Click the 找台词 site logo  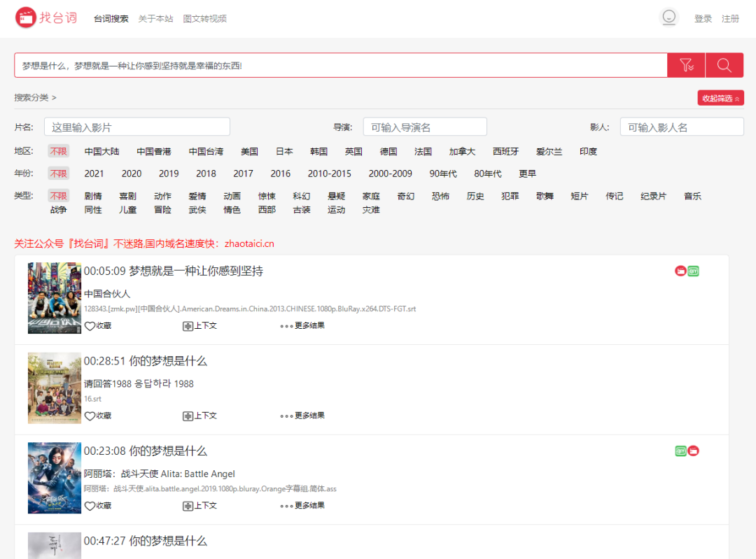click(46, 17)
